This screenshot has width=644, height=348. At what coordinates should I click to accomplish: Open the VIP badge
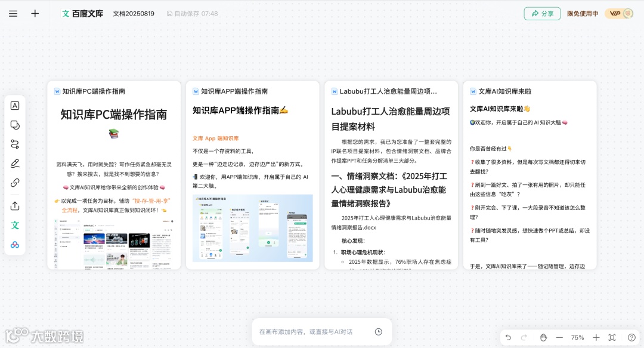pos(619,14)
